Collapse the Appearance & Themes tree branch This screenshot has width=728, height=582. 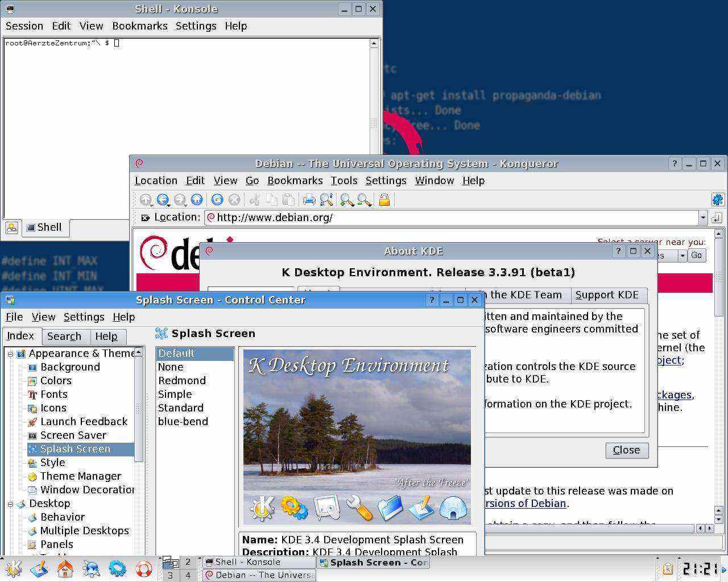click(10, 354)
